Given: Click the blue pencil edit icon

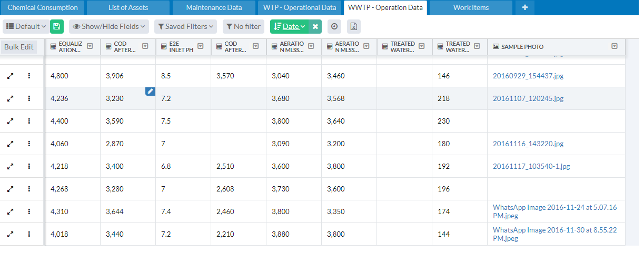Looking at the screenshot, I should [150, 92].
